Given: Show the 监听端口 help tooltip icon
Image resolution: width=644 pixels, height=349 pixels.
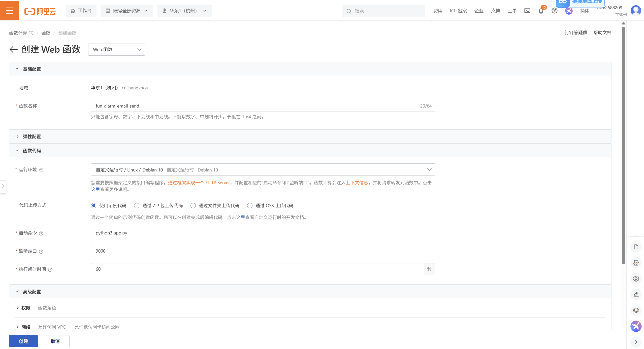Looking at the screenshot, I should point(41,252).
